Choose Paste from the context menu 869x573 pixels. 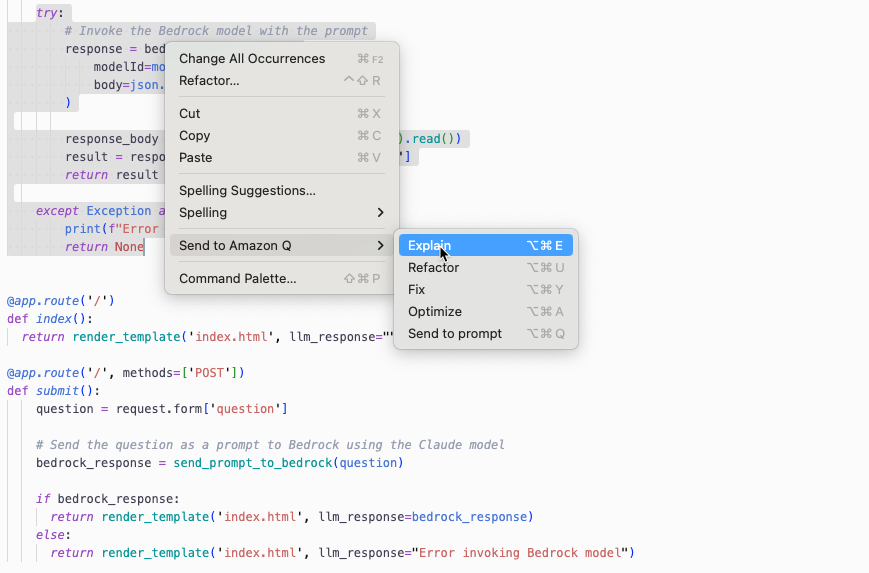coord(196,158)
